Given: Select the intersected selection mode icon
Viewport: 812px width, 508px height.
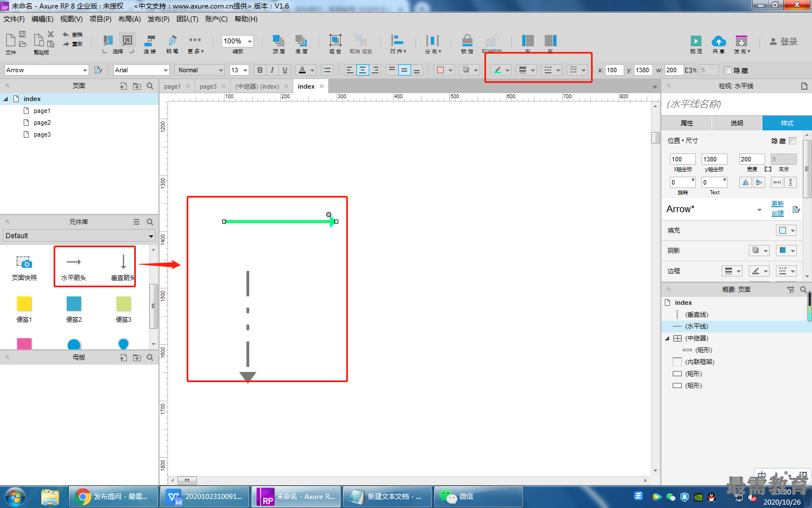Looking at the screenshot, I should point(108,40).
